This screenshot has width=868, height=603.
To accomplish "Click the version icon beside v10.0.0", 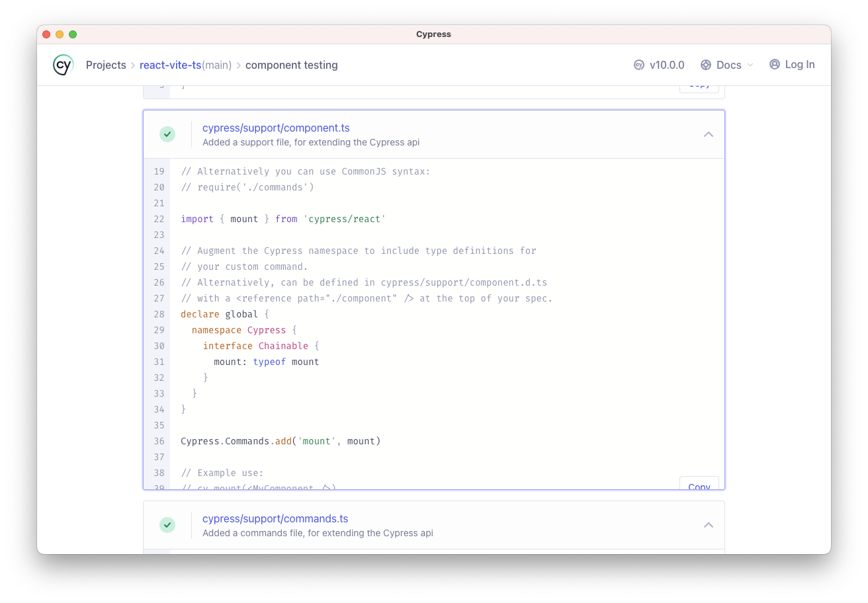I will pos(639,65).
